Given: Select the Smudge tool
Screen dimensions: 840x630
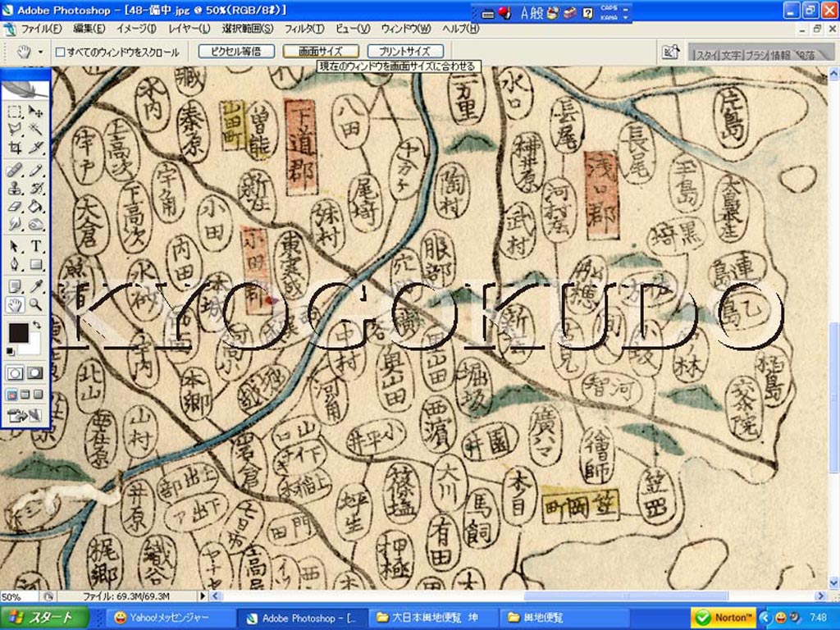Looking at the screenshot, I should coord(15,224).
